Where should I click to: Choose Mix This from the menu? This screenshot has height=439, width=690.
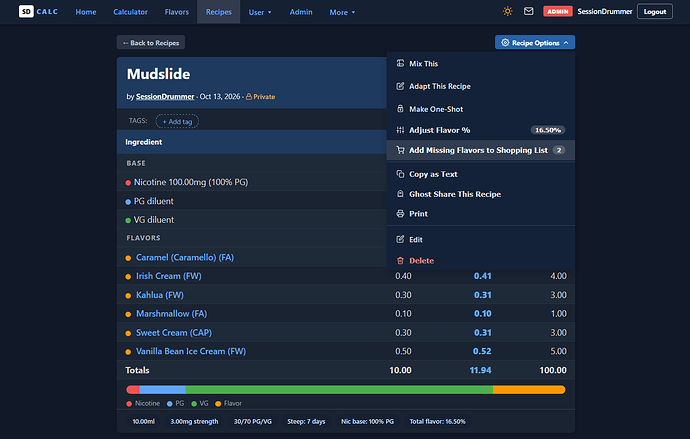pos(481,64)
